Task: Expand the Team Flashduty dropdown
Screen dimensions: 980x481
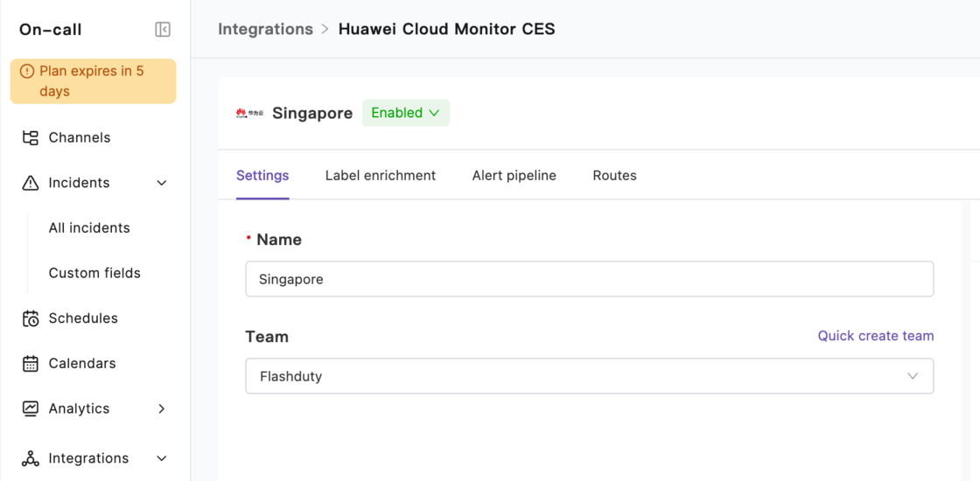Action: [x=589, y=376]
